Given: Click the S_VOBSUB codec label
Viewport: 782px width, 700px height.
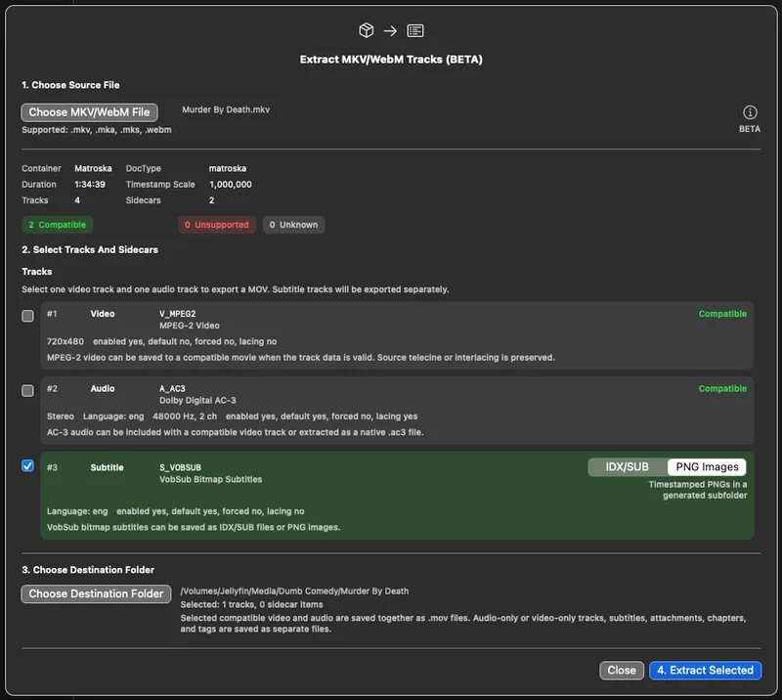Looking at the screenshot, I should tap(180, 467).
